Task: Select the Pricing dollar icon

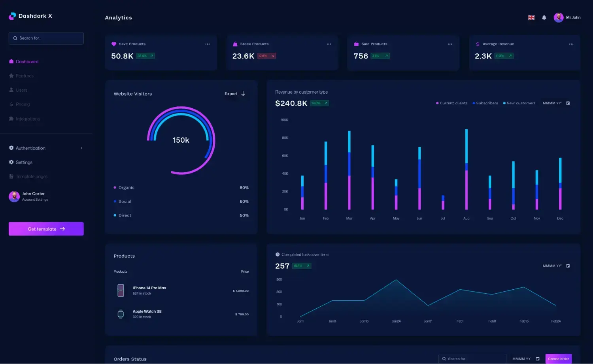Action: click(x=11, y=104)
